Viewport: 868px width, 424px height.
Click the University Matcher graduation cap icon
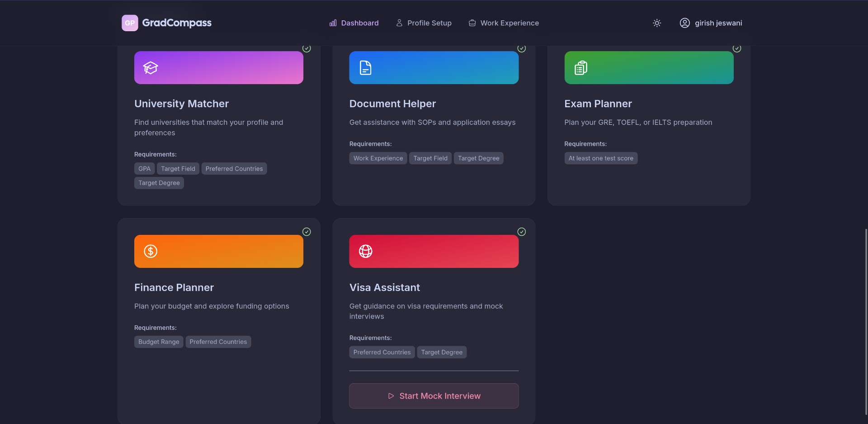point(151,68)
